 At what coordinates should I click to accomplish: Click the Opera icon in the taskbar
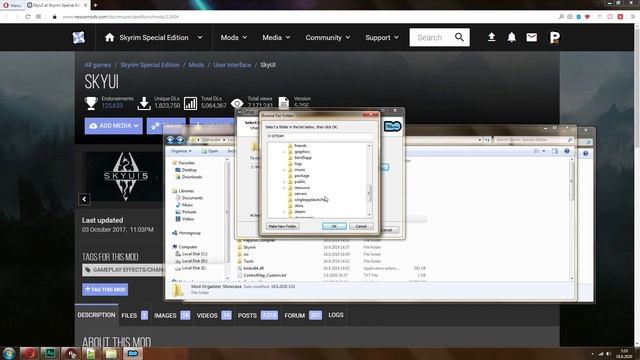(29, 353)
